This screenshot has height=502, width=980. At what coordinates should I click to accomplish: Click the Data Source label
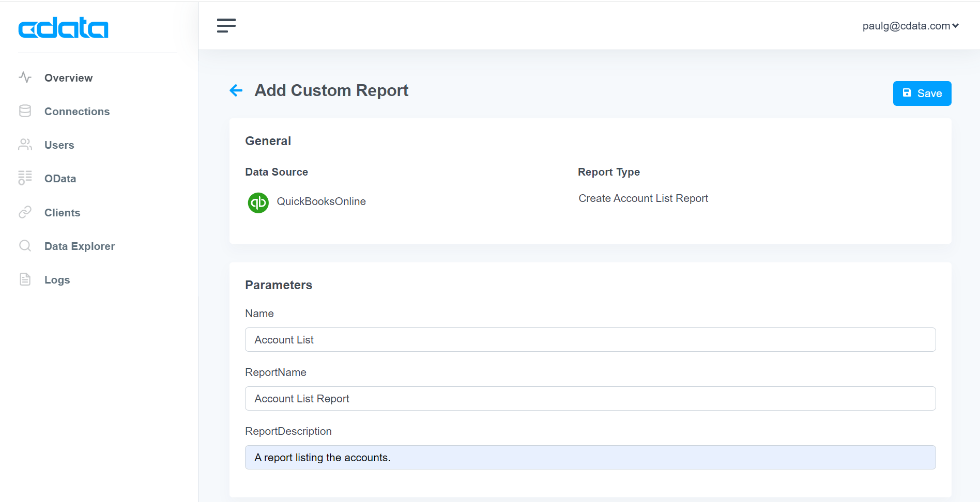pyautogui.click(x=277, y=172)
